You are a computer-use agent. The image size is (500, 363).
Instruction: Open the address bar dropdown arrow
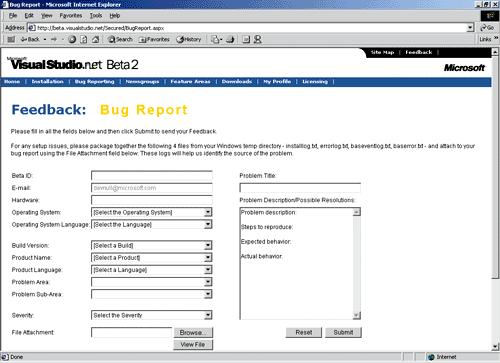[470, 28]
